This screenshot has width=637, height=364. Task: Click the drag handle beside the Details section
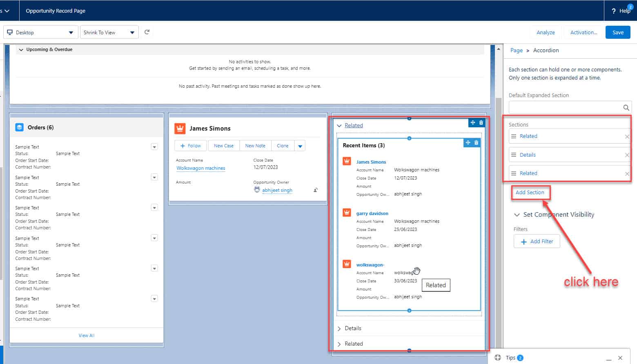click(514, 155)
